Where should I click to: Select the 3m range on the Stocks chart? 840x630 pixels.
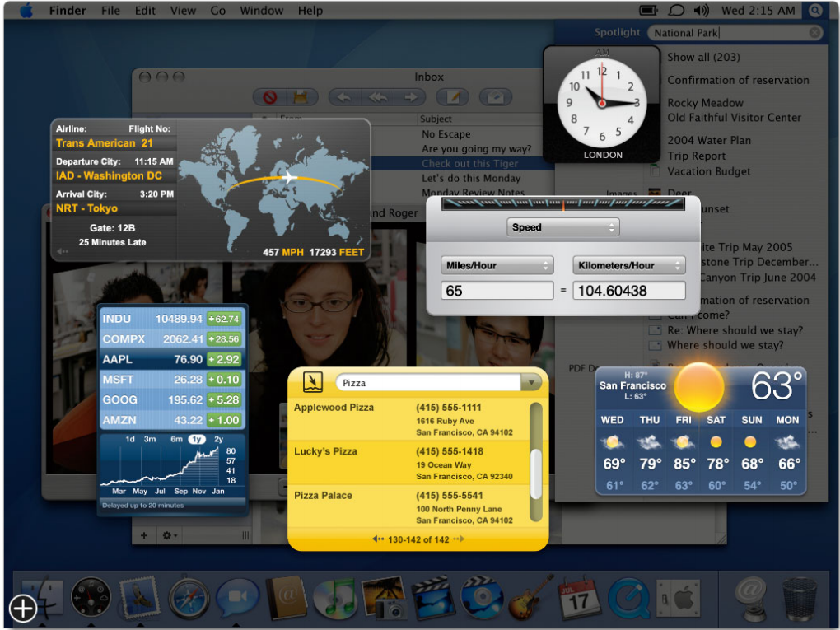(x=150, y=439)
